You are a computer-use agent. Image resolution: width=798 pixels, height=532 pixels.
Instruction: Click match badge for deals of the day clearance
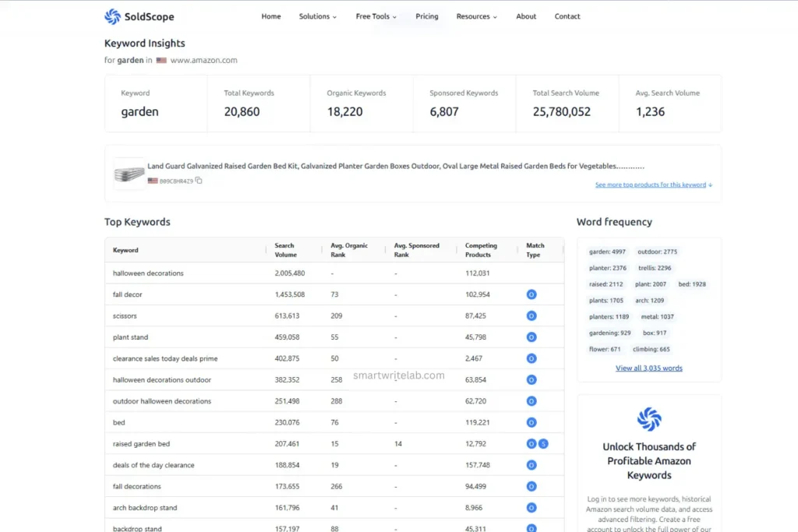coord(531,465)
